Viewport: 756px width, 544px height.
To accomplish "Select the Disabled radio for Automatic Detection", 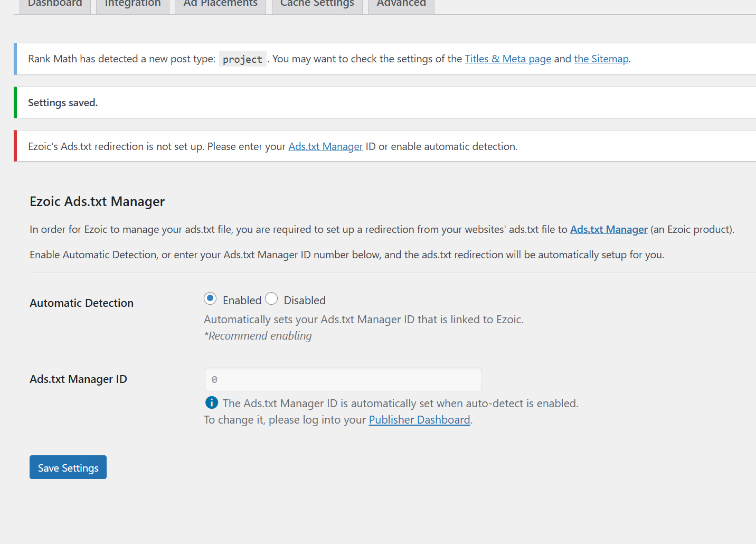I will coord(271,299).
